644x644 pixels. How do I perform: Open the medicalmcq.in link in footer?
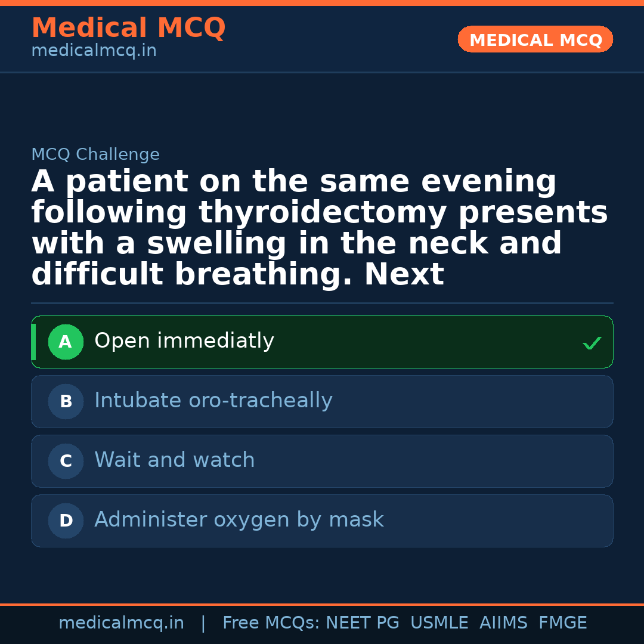tap(121, 623)
